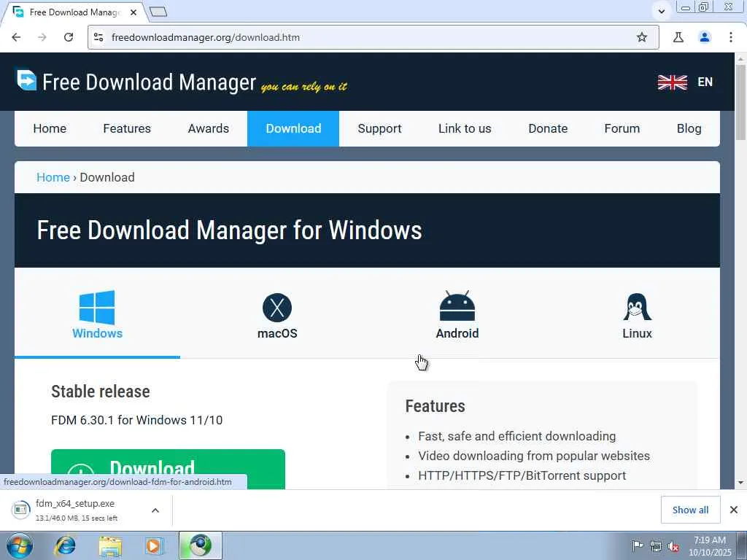
Task: Close the Free Download Manager tab
Action: (134, 12)
